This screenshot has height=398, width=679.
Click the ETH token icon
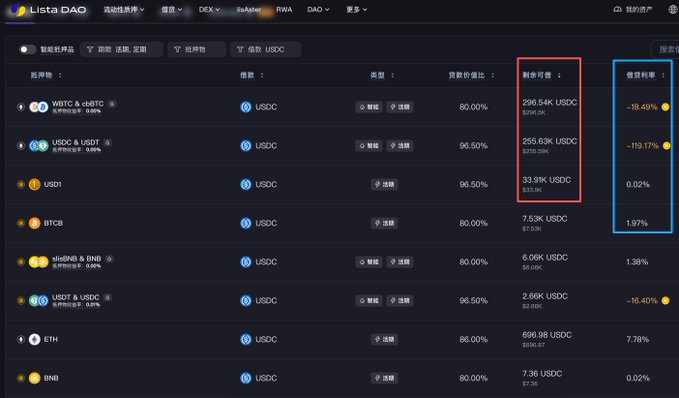coord(35,339)
